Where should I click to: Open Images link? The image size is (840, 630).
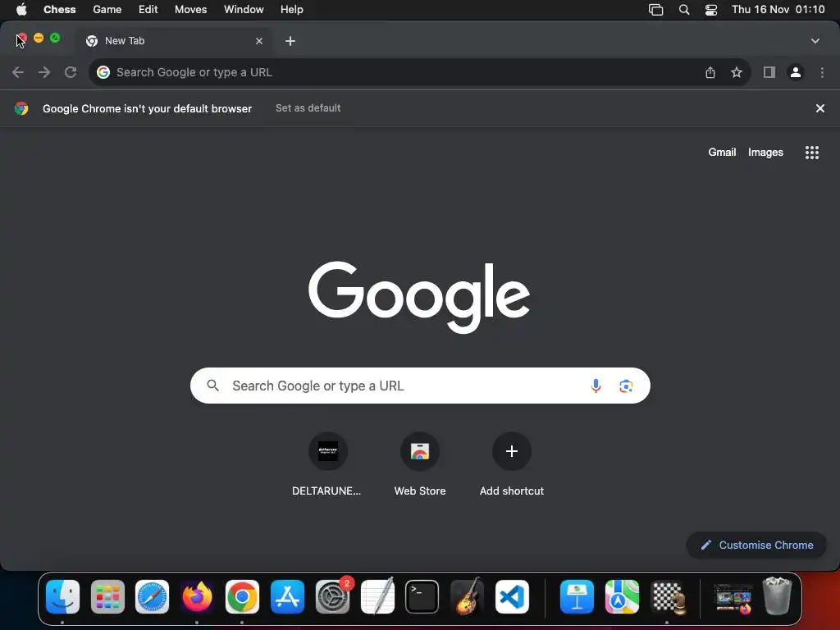tap(765, 152)
